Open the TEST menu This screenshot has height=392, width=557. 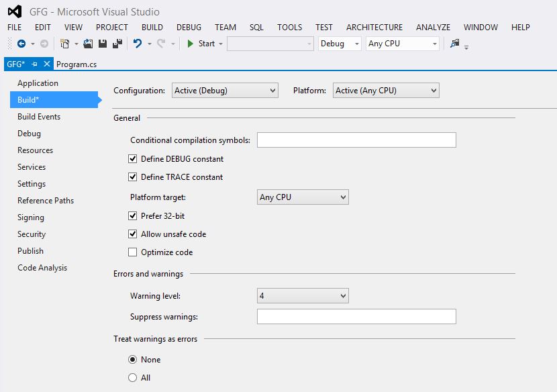pos(324,28)
